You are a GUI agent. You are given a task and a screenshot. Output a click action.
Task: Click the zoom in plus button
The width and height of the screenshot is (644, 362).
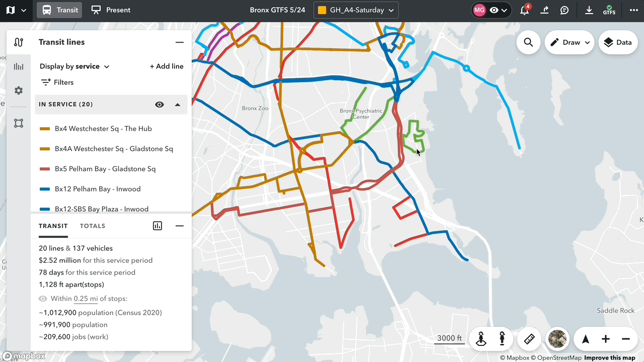click(x=606, y=339)
